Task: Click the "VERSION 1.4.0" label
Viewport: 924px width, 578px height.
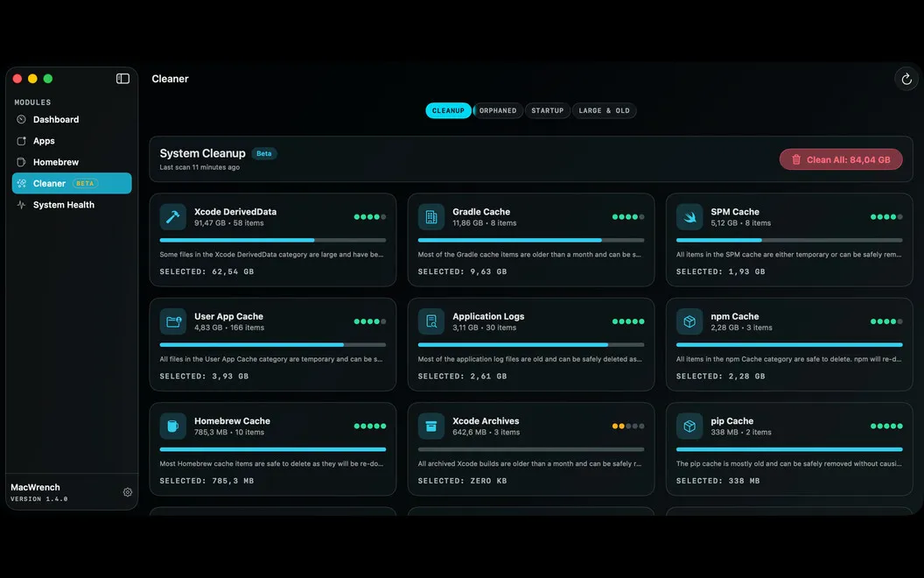Action: (38, 499)
